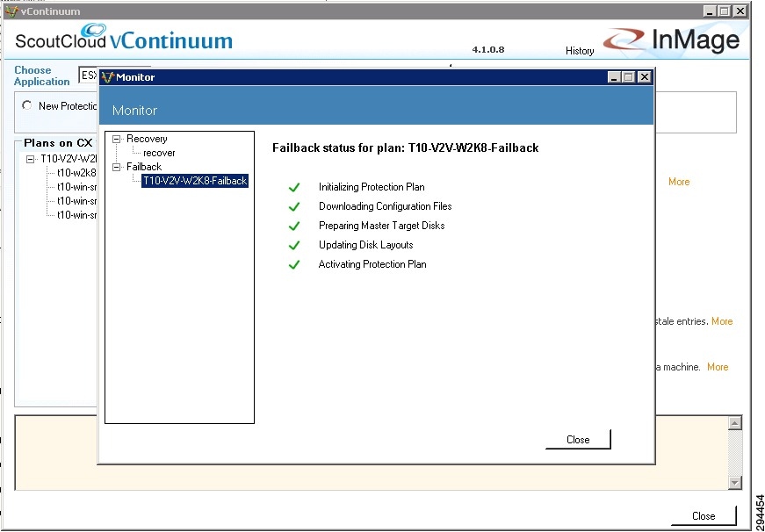Screen dimensions: 765x532
Task: Close the vContinuum window with title bar X
Action: click(x=740, y=11)
